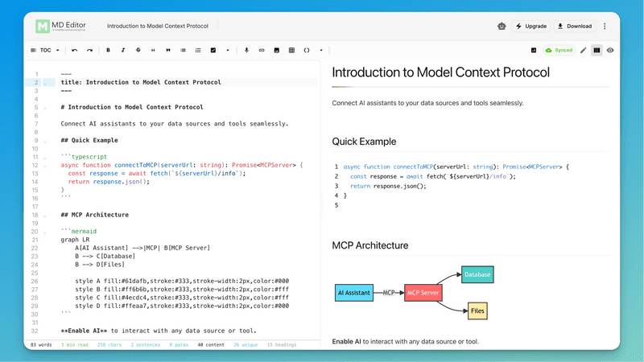Collapse the frontmatter fold at line 2

(x=45, y=83)
